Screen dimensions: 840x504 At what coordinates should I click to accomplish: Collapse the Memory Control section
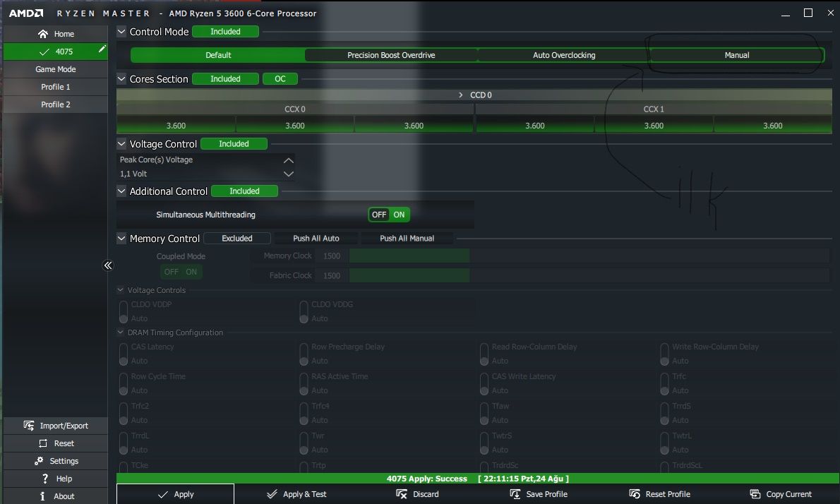click(x=121, y=239)
